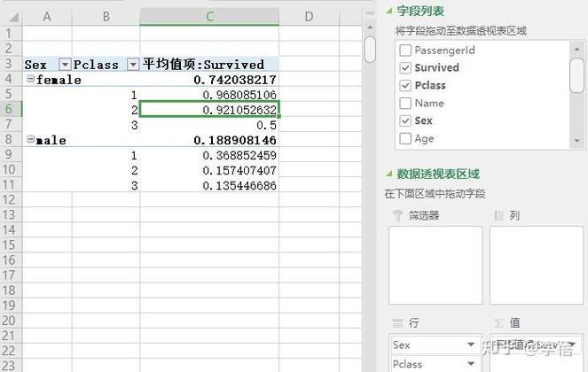The height and width of the screenshot is (372, 588).
Task: Select column A header
Action: tap(47, 17)
